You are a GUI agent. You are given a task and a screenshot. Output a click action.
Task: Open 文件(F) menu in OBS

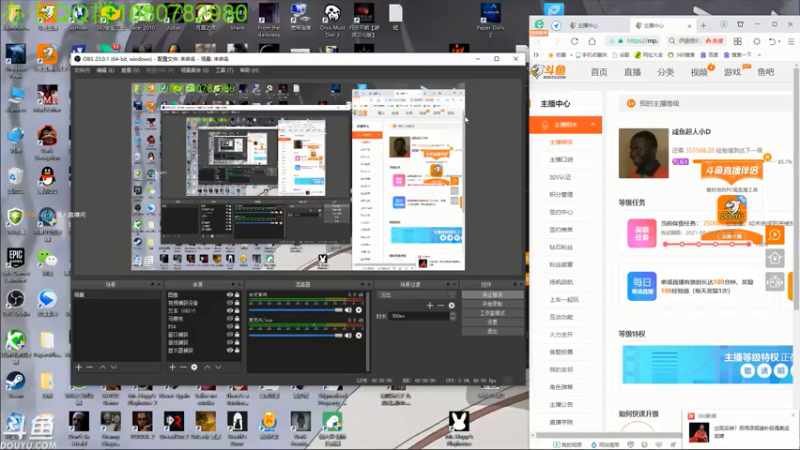coord(82,70)
